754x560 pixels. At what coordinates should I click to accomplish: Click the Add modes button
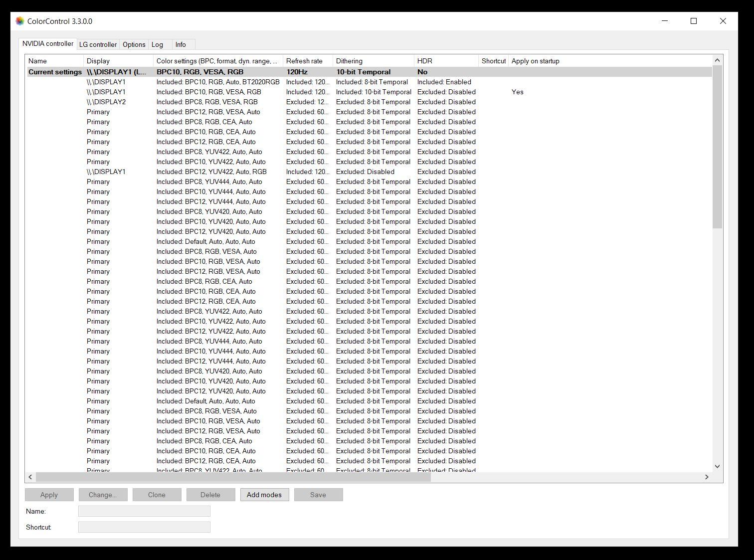click(x=264, y=495)
